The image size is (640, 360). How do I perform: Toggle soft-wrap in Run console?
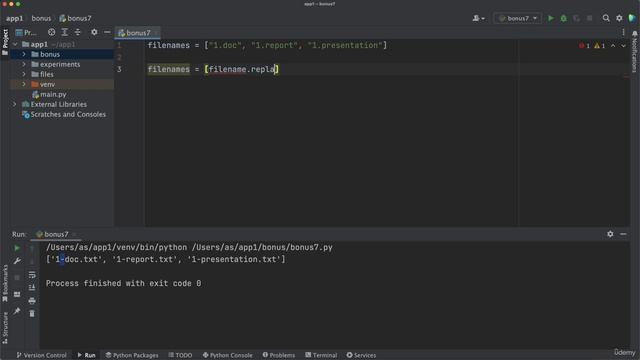pos(32,275)
